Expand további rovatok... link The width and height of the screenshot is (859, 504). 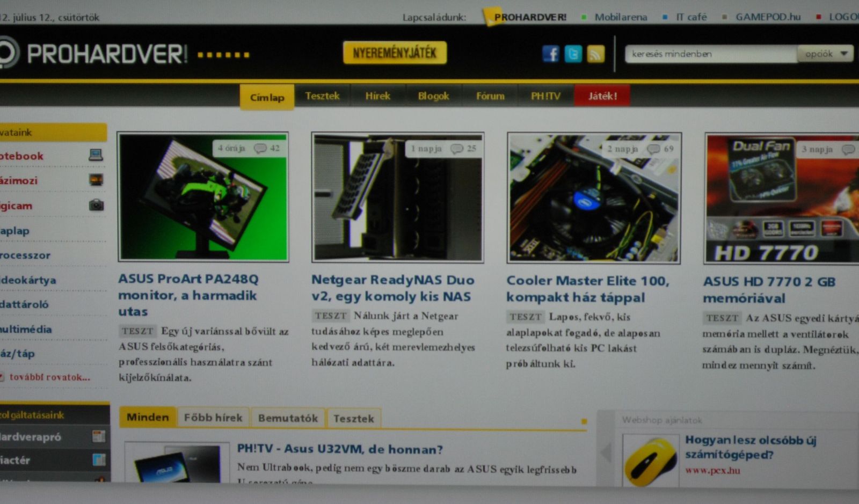(x=49, y=377)
